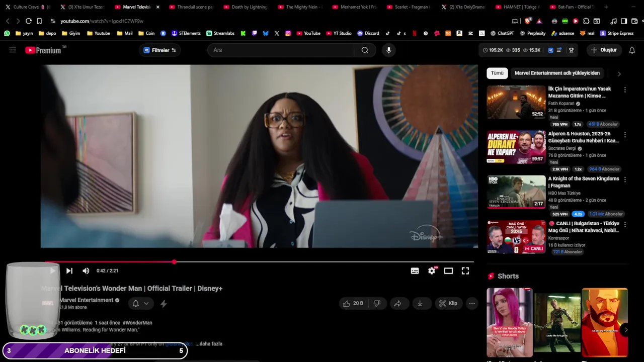The height and width of the screenshot is (362, 644).
Task: Open A Knight of the Seven Kingdoms thumbnail
Action: [x=516, y=192]
